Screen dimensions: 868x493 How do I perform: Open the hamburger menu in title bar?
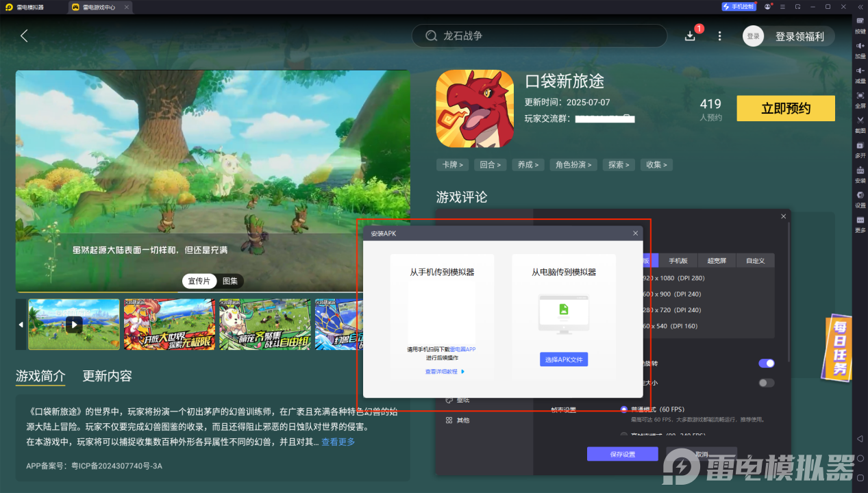coord(782,6)
